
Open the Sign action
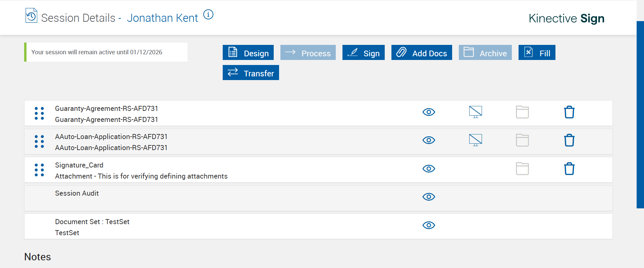(x=363, y=53)
